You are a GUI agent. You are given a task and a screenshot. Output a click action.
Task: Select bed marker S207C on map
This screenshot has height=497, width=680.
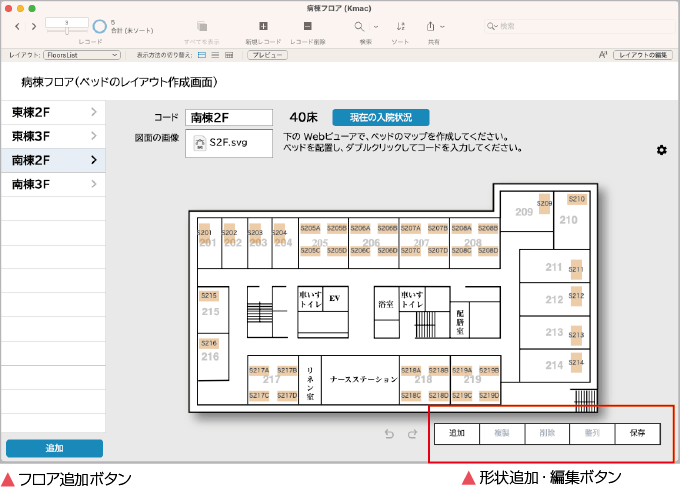410,251
